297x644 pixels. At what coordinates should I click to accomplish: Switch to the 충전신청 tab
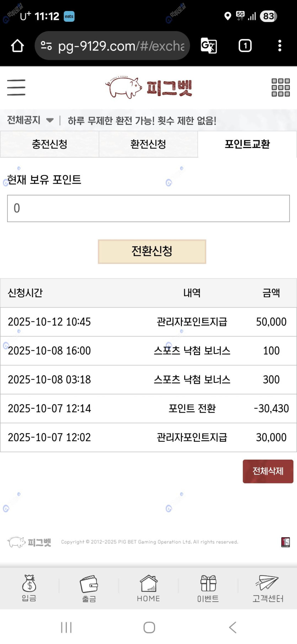[49, 144]
